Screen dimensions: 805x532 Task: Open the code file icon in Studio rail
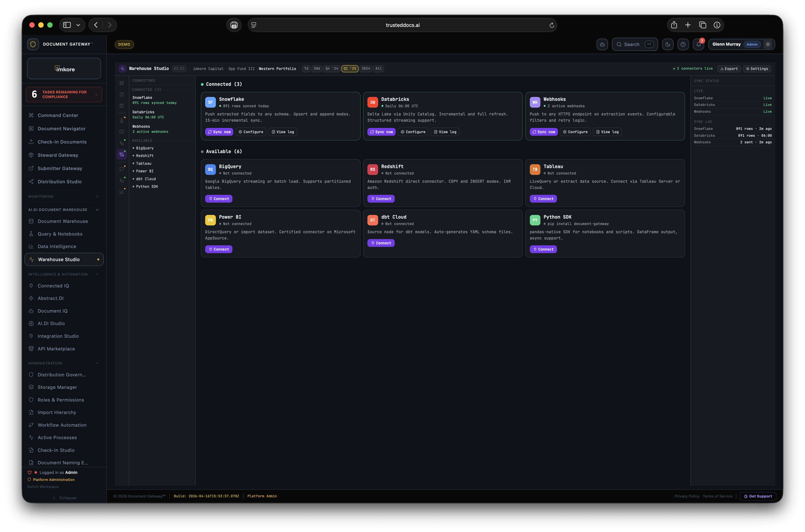(x=122, y=94)
